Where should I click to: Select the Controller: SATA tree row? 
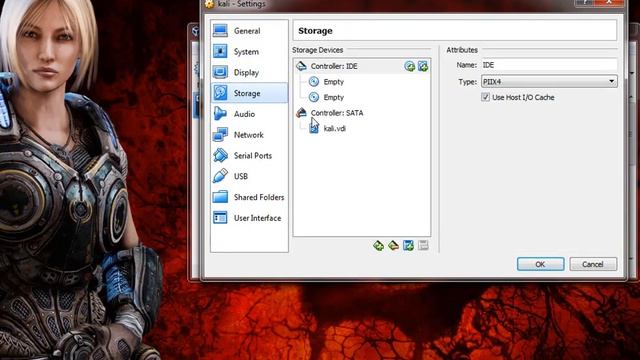362,113
